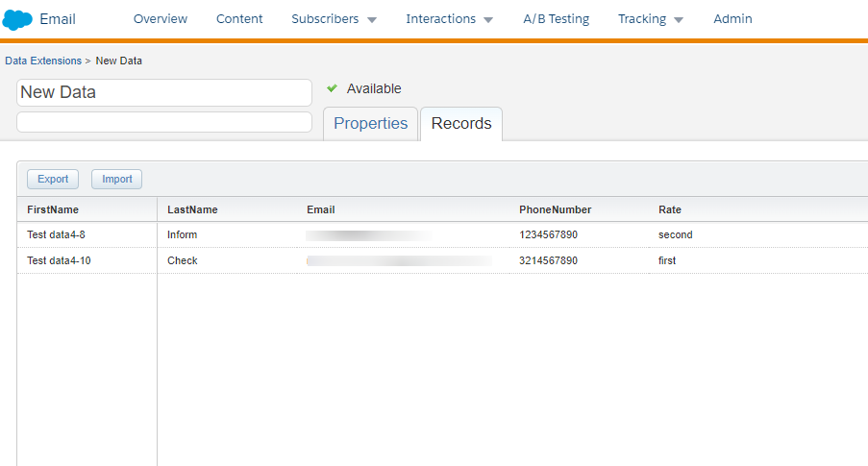Image resolution: width=868 pixels, height=466 pixels.
Task: Open the Admin menu item
Action: [x=732, y=19]
